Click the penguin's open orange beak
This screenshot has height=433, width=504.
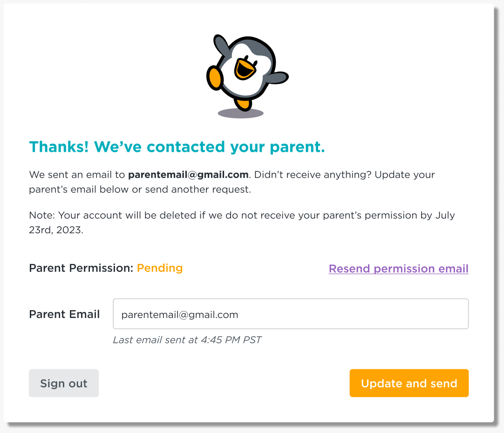[245, 69]
